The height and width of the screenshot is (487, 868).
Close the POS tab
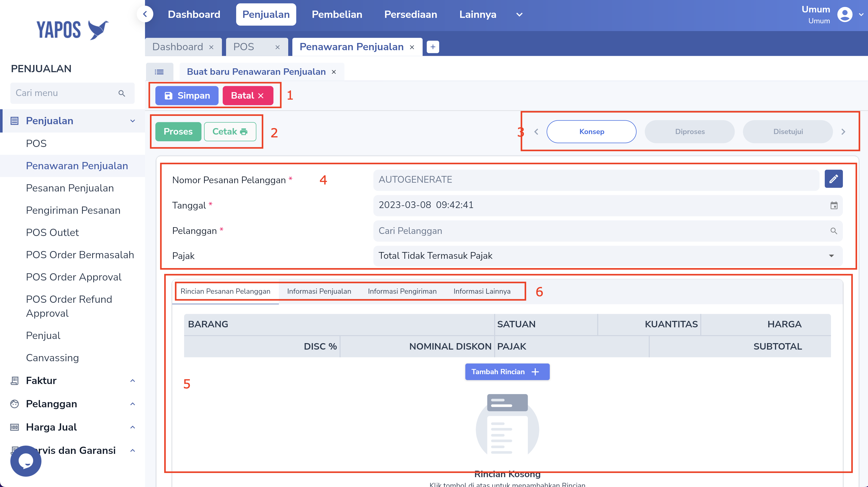pos(278,47)
